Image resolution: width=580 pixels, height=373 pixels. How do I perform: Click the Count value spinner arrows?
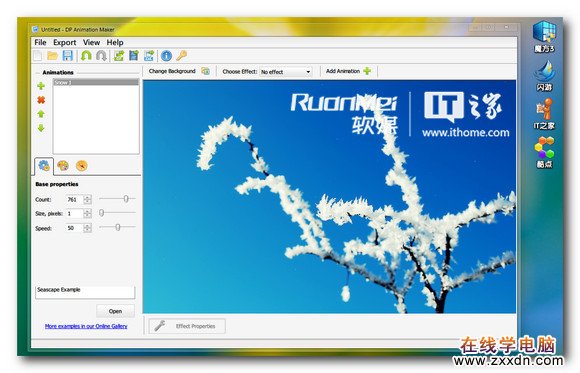point(87,199)
